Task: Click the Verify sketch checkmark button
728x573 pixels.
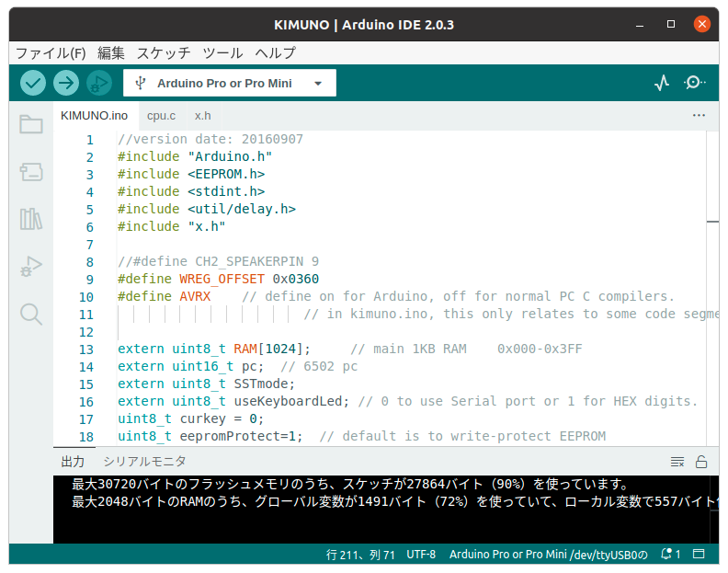Action: [33, 83]
